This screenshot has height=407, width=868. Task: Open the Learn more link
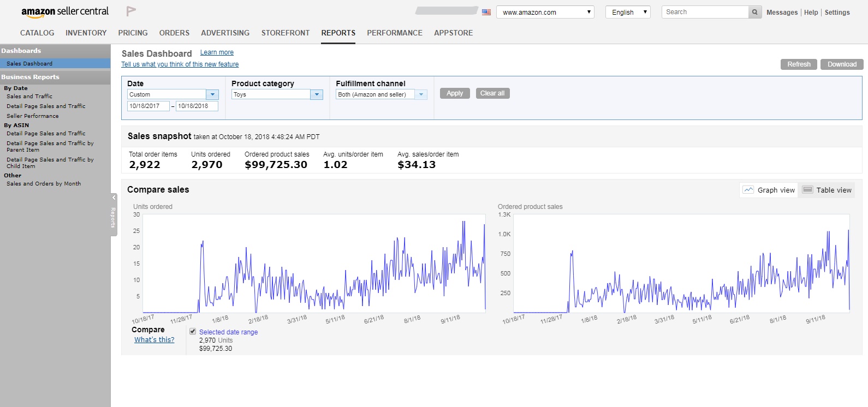pos(217,52)
